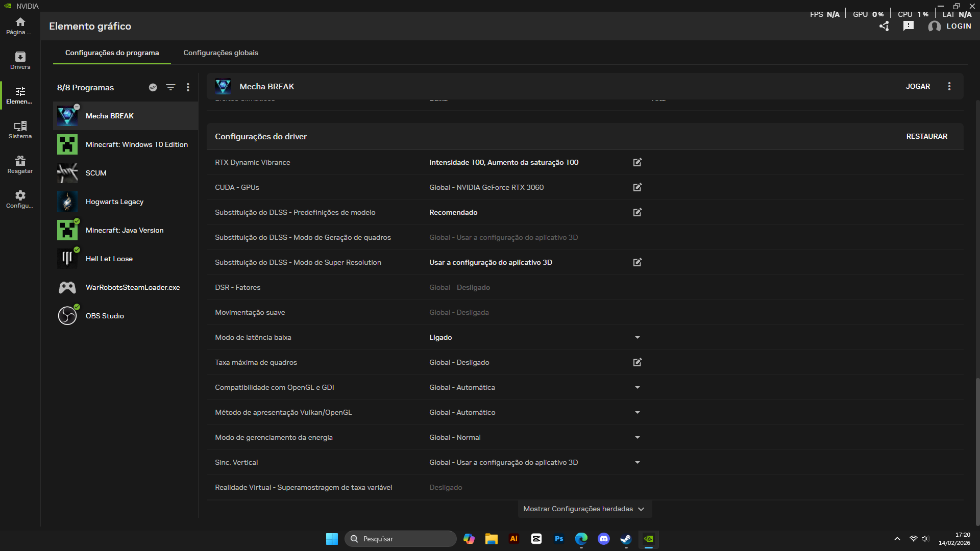980x551 pixels.
Task: Click the share icon in header
Action: tap(884, 26)
